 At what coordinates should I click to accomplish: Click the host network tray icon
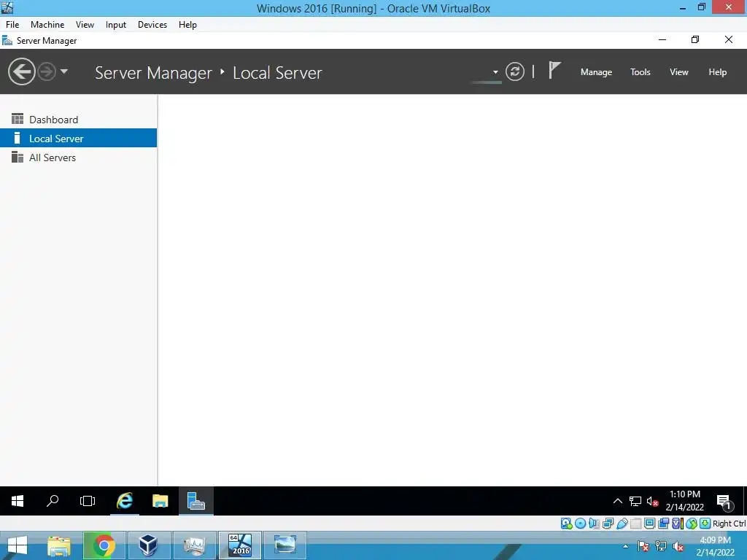click(661, 547)
